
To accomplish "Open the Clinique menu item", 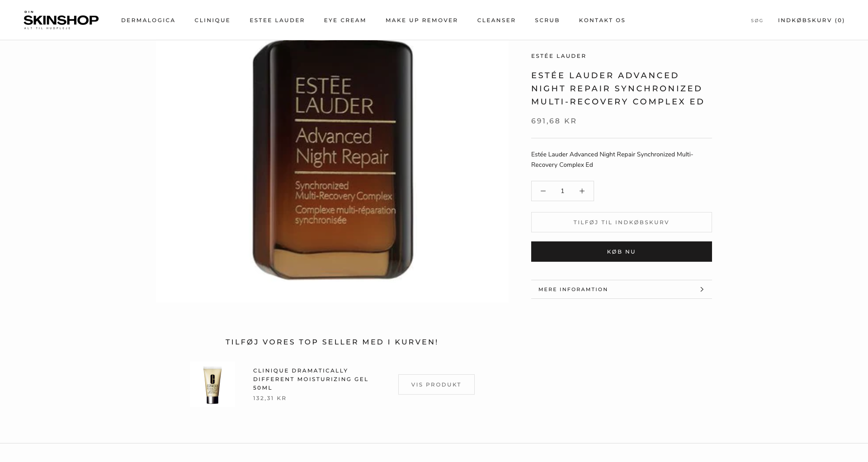I will pos(212,20).
